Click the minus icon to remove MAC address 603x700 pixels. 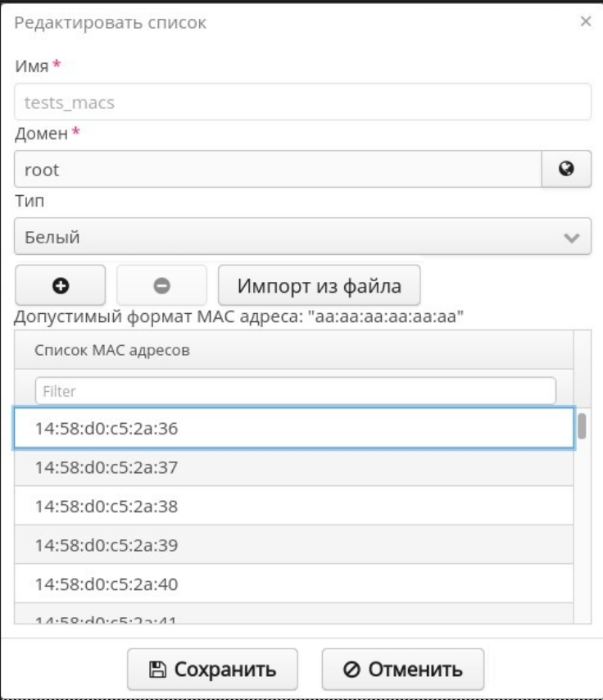[161, 285]
